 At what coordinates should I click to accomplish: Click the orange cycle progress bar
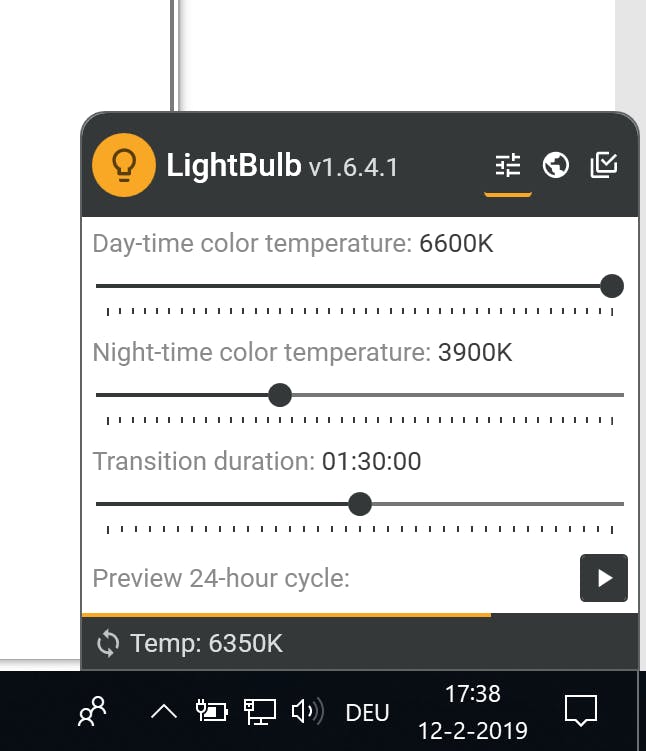[x=286, y=615]
